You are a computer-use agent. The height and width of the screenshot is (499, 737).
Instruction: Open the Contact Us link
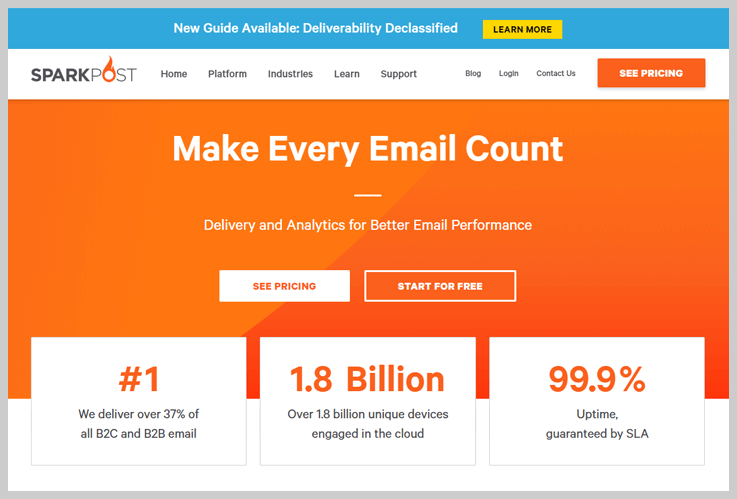click(x=556, y=73)
